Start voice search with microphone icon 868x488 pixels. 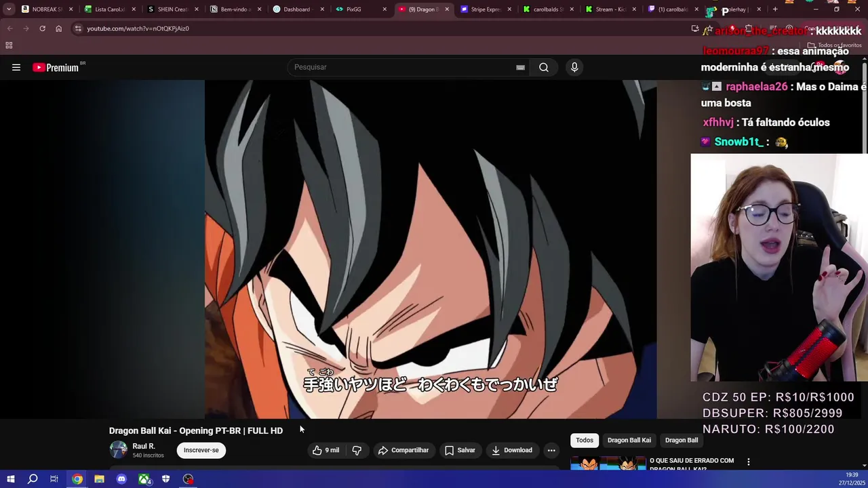click(574, 67)
